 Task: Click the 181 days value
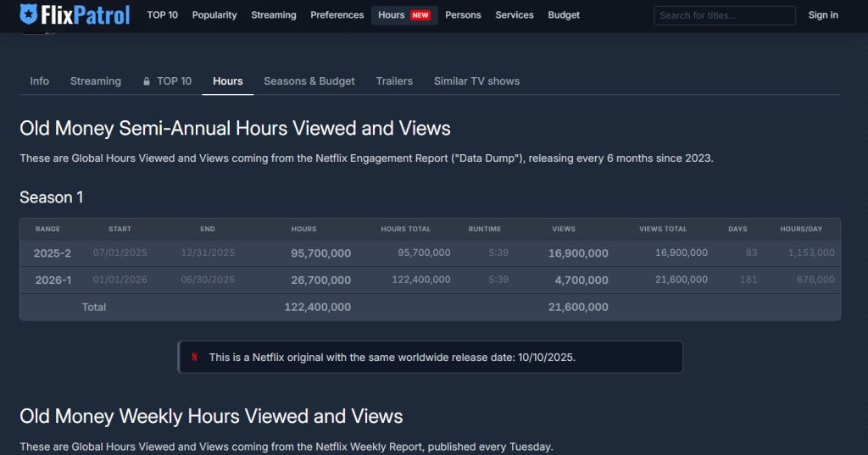point(748,280)
